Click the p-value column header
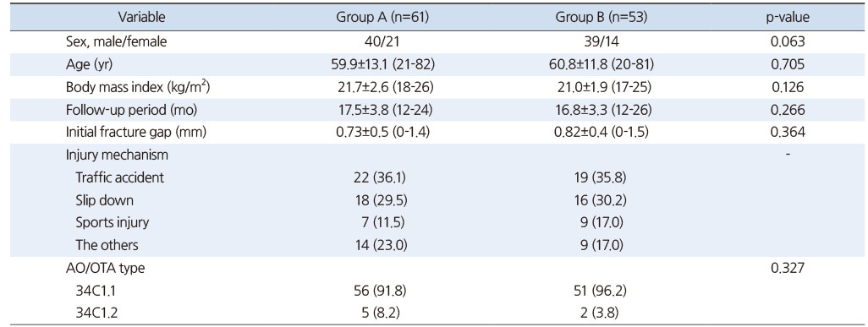Viewport: 868px width, 327px height. pyautogui.click(x=787, y=19)
